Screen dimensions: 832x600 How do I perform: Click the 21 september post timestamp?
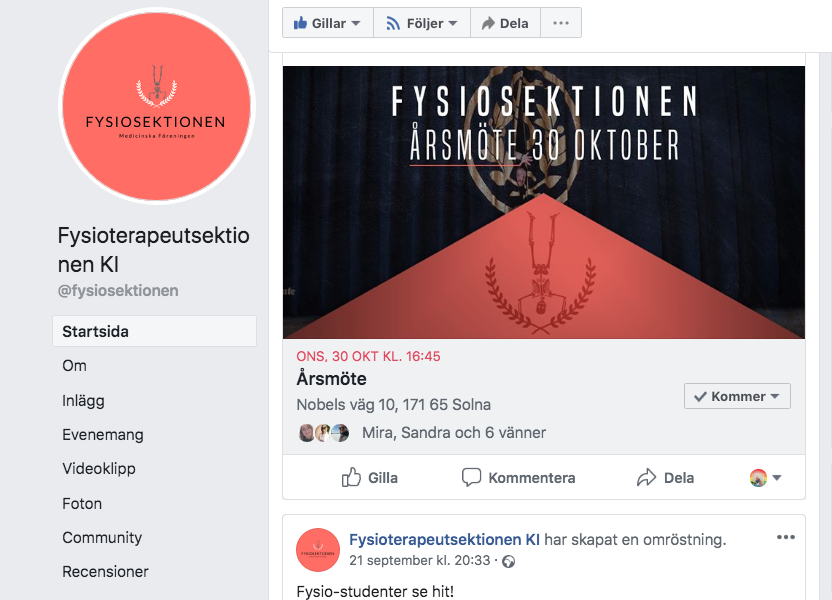419,561
